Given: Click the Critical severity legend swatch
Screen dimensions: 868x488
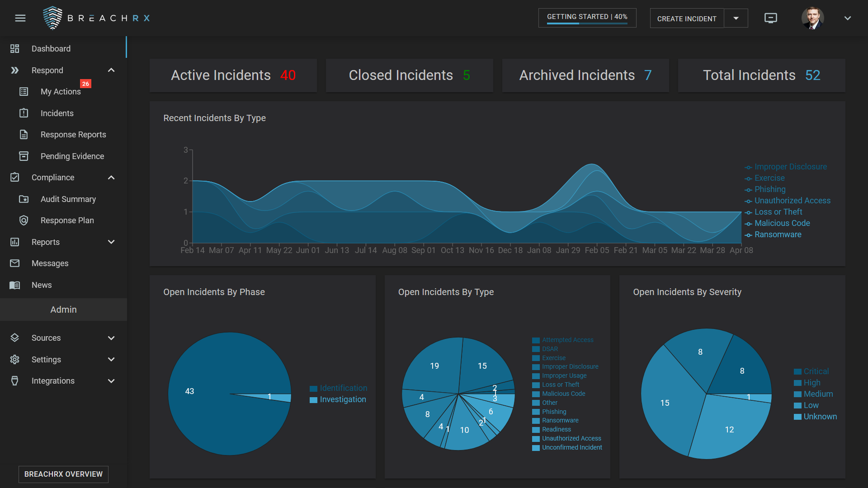Looking at the screenshot, I should click(797, 371).
